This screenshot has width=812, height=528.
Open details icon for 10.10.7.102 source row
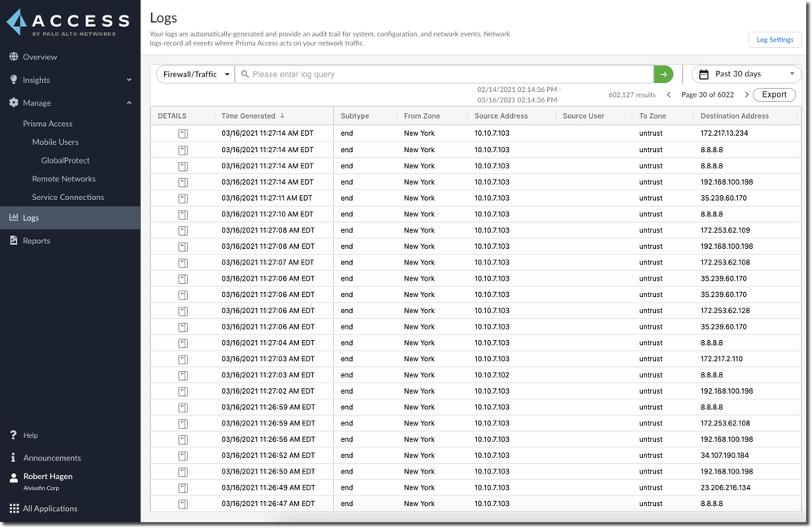[x=183, y=375]
